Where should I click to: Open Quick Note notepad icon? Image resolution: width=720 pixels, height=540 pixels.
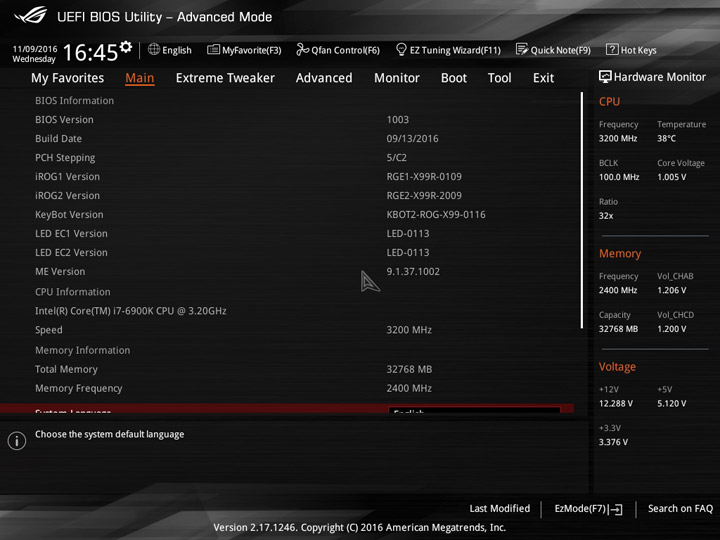point(522,49)
